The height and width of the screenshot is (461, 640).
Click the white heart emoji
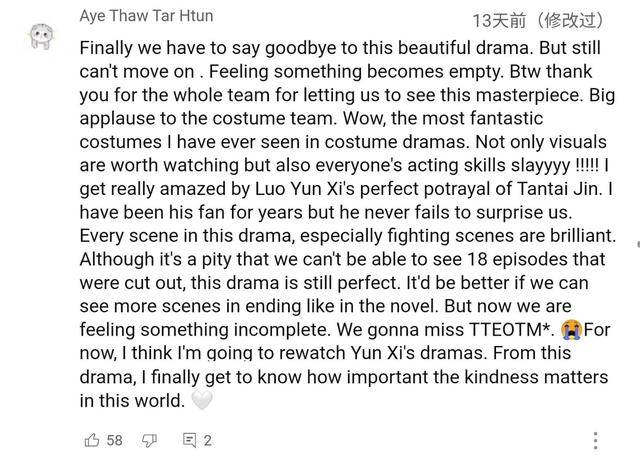[x=202, y=400]
